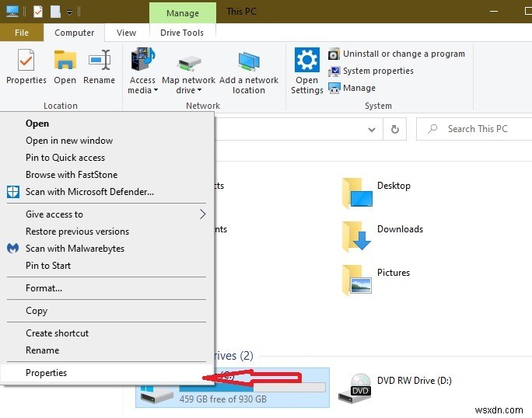Choose Create shortcut

pyautogui.click(x=107, y=333)
